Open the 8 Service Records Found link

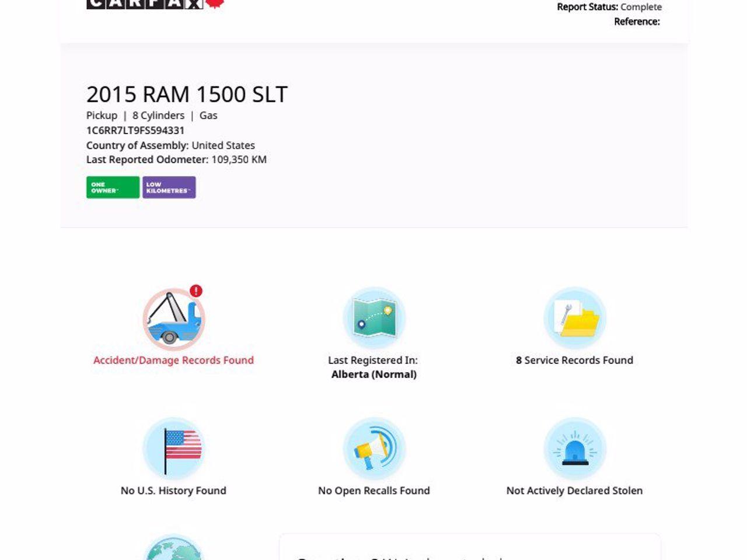[574, 360]
